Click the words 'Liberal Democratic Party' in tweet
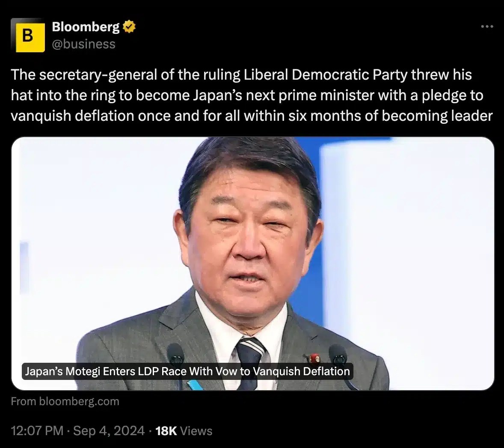Viewport: 504px width, 448px height. 326,75
